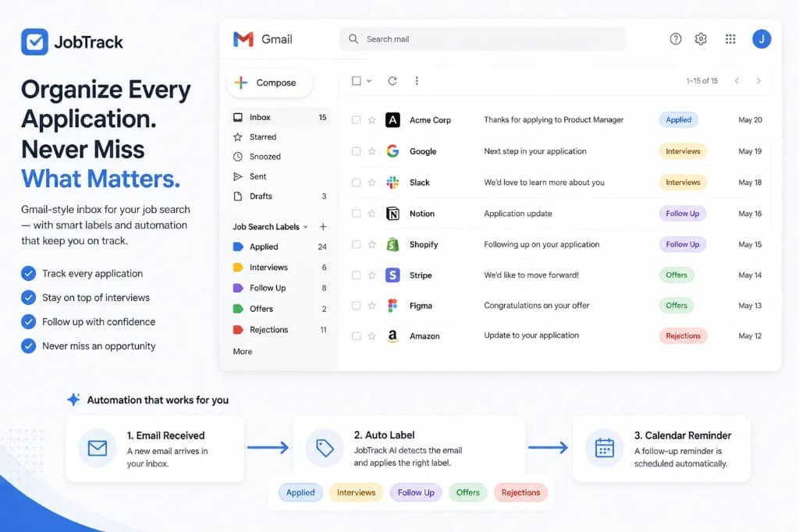Click the Applied tag on Acme Corp row

coord(678,120)
